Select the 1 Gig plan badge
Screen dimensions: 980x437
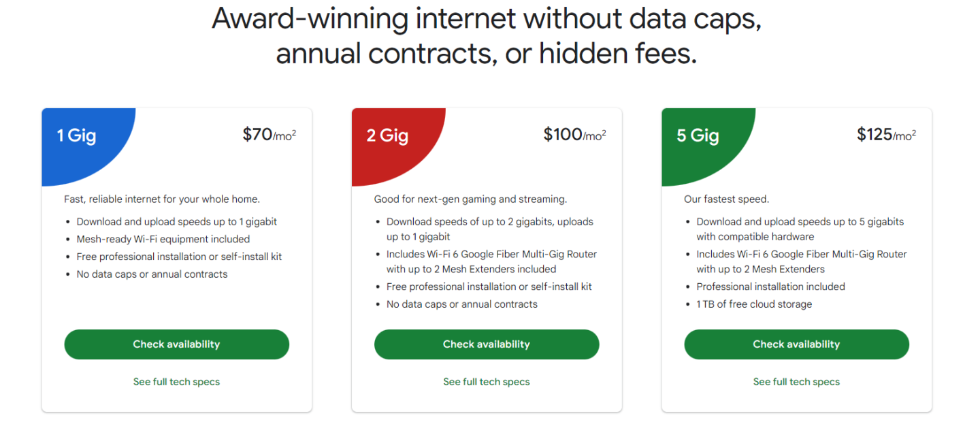(76, 135)
